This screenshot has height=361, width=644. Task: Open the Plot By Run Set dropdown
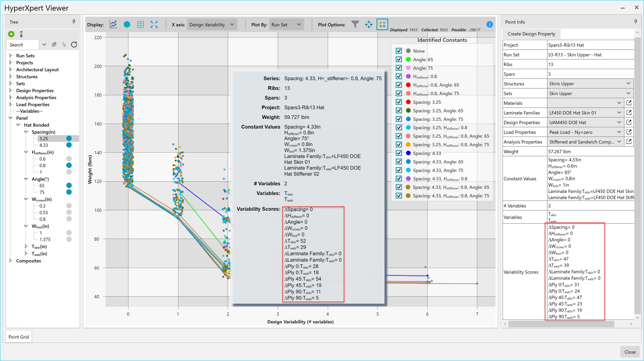tap(286, 24)
